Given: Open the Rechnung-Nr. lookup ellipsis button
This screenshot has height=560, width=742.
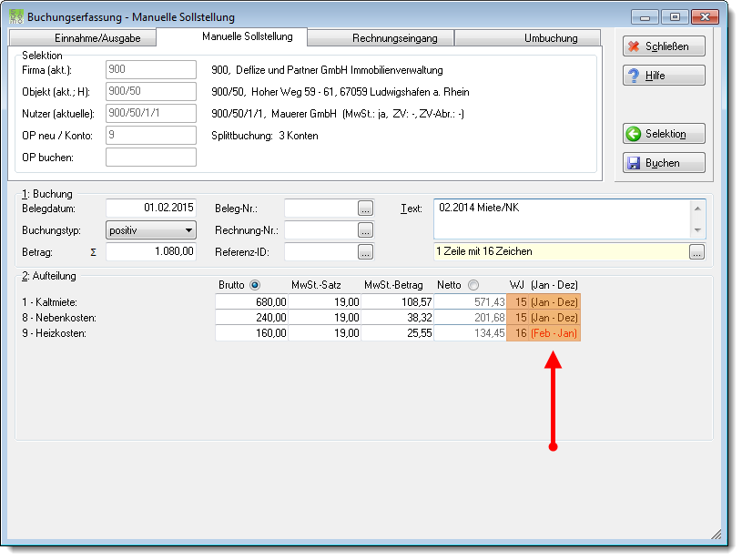Looking at the screenshot, I should (365, 230).
